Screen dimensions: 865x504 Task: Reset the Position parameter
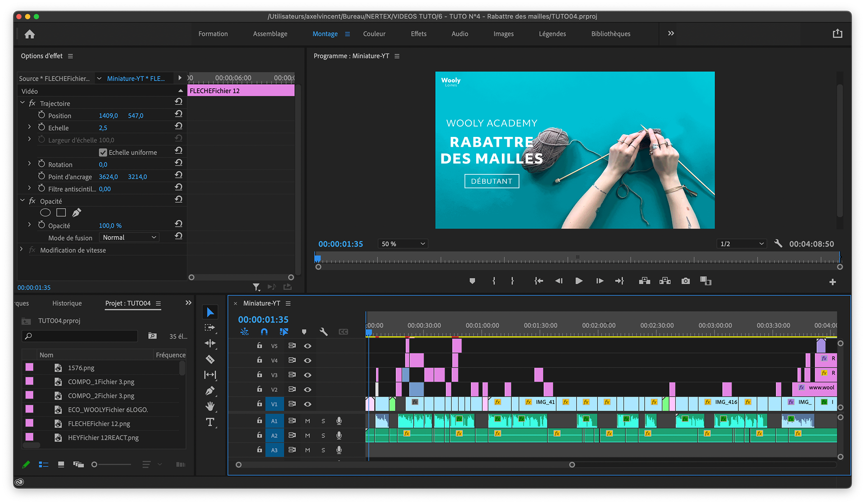(178, 114)
